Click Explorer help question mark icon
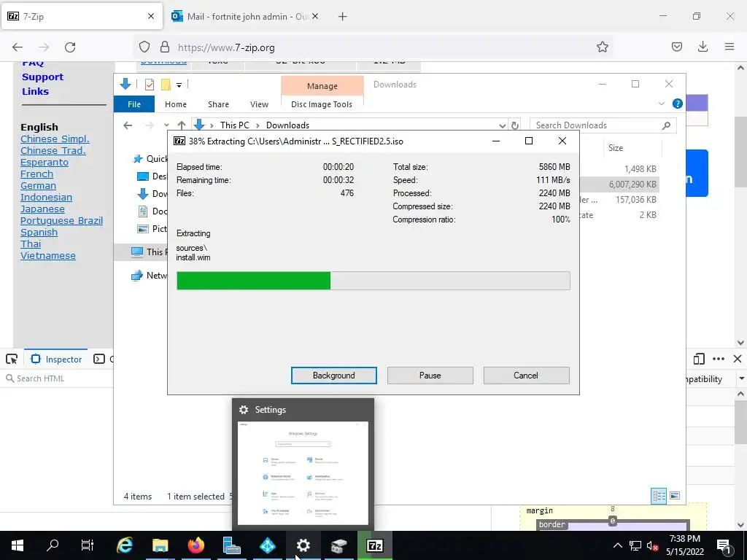This screenshot has height=560, width=747. (x=677, y=104)
